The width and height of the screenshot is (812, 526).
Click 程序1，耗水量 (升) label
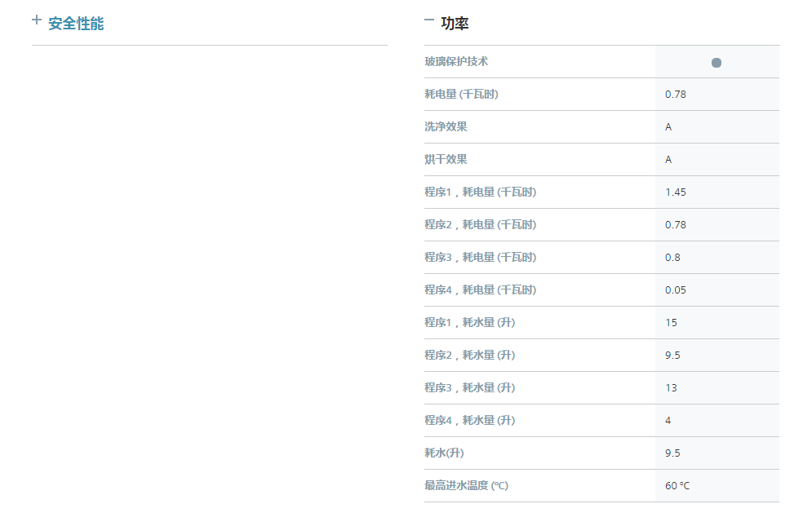point(470,323)
